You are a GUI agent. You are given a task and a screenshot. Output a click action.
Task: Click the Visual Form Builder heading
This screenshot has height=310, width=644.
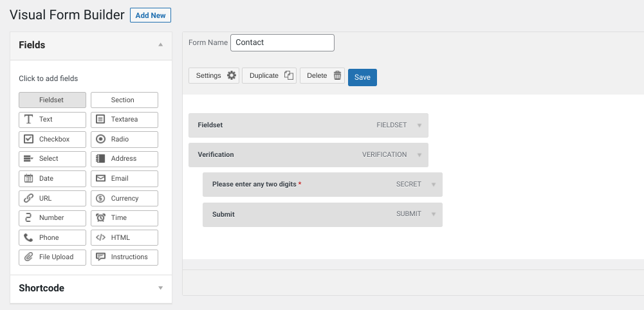[67, 15]
